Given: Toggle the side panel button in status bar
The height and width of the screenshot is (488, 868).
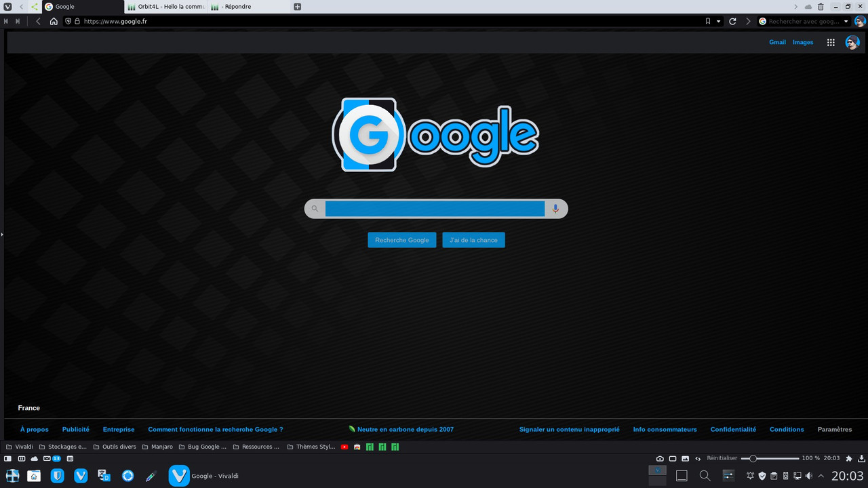Looking at the screenshot, I should point(8,459).
